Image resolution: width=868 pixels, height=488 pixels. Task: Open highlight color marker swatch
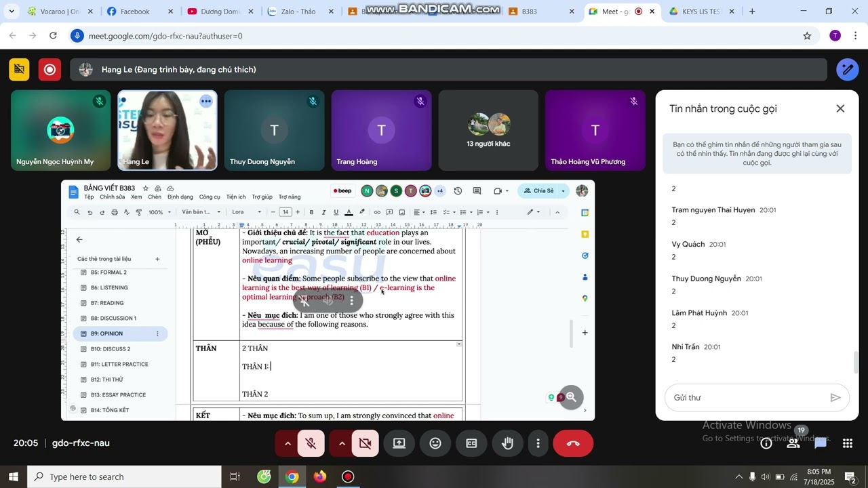(362, 212)
